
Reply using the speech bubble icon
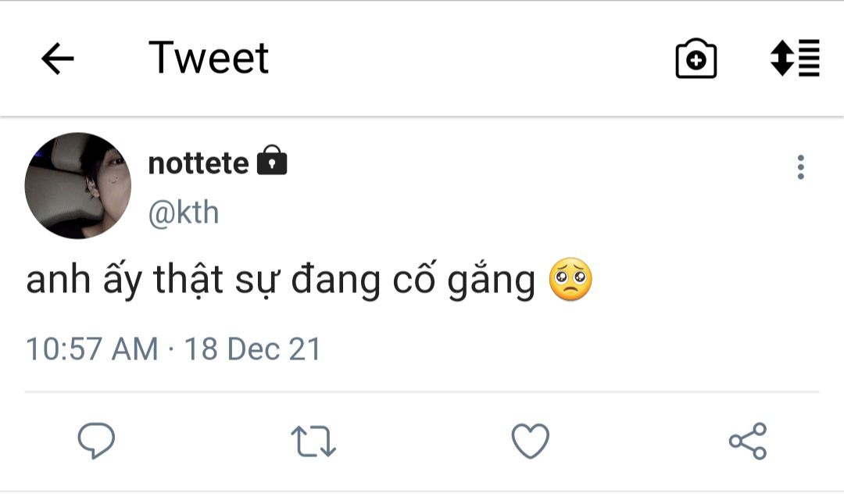tap(96, 441)
